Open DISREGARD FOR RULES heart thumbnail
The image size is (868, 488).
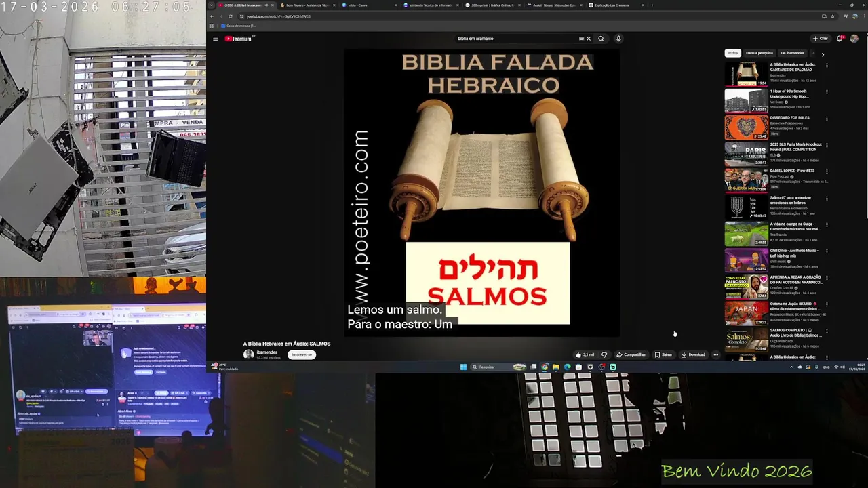point(746,127)
